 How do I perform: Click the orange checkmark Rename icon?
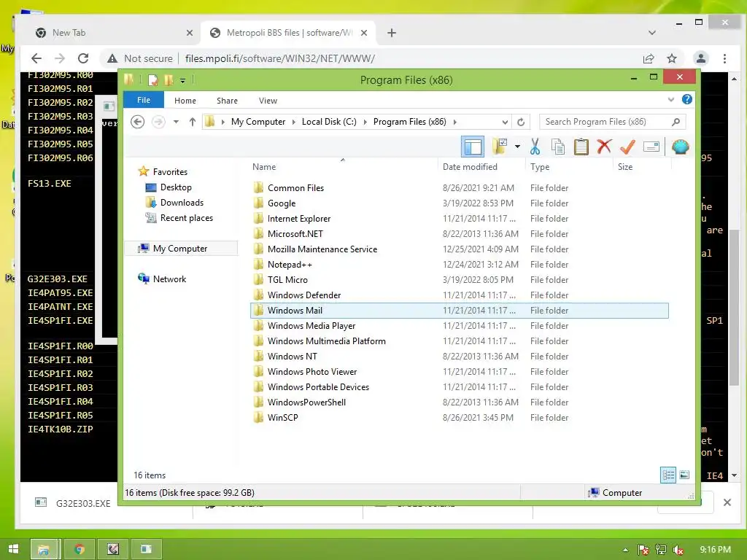[627, 147]
